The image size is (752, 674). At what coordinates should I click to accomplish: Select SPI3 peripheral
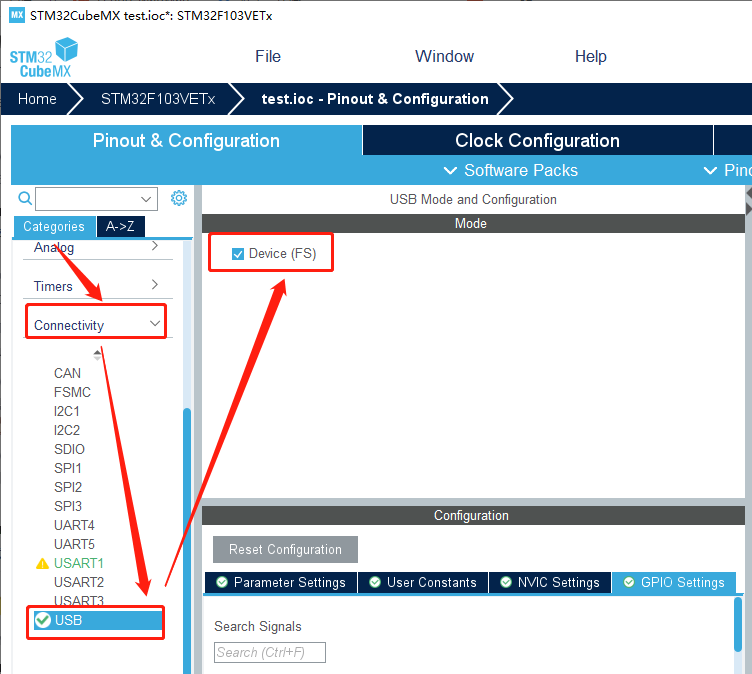68,507
